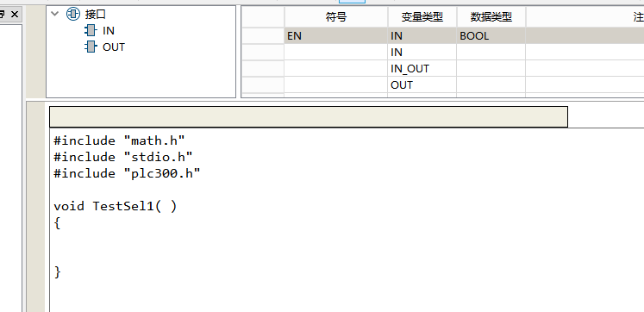Click the empty data type cell in OUT row
The height and width of the screenshot is (312, 644).
(x=491, y=85)
